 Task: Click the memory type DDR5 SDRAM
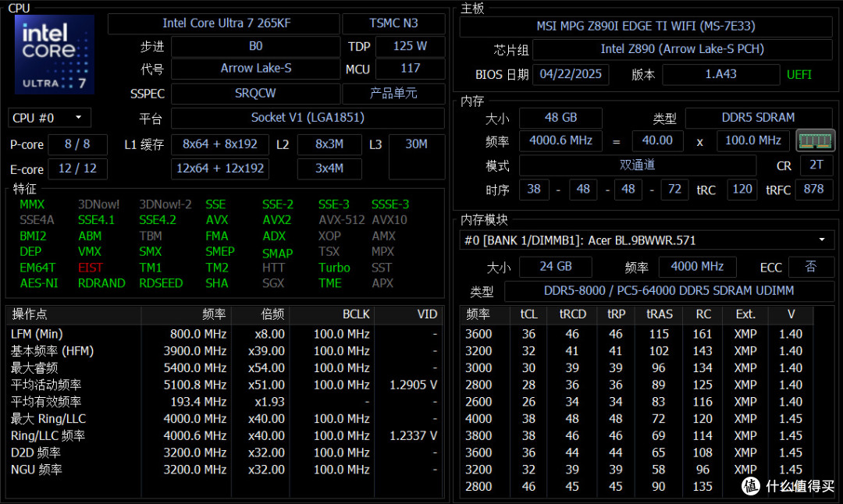pos(758,118)
